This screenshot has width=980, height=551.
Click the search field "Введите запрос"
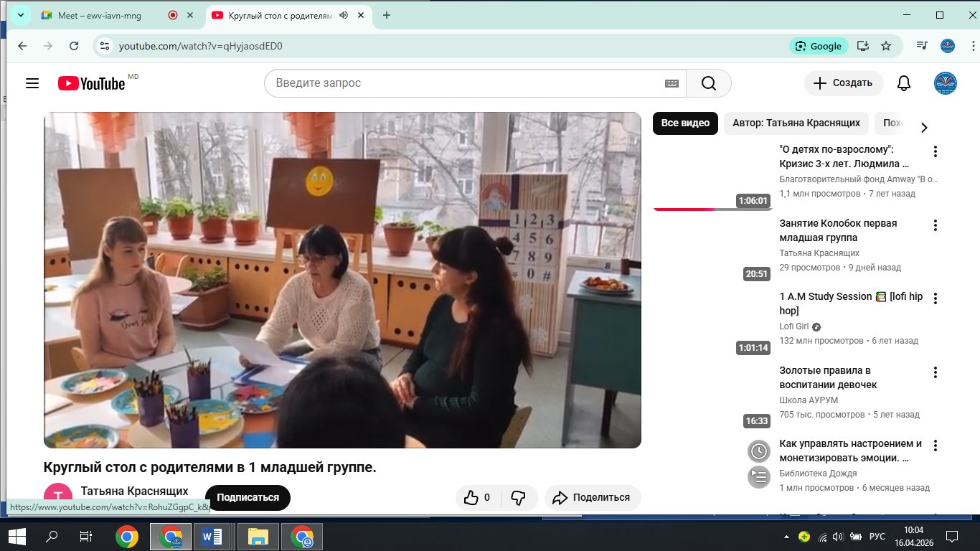pyautogui.click(x=466, y=83)
